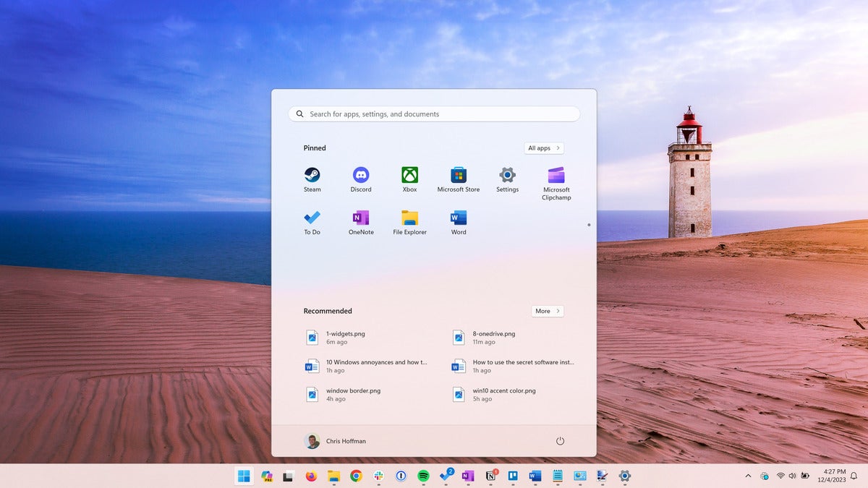Click the pinned apps page indicator dot

[589, 225]
